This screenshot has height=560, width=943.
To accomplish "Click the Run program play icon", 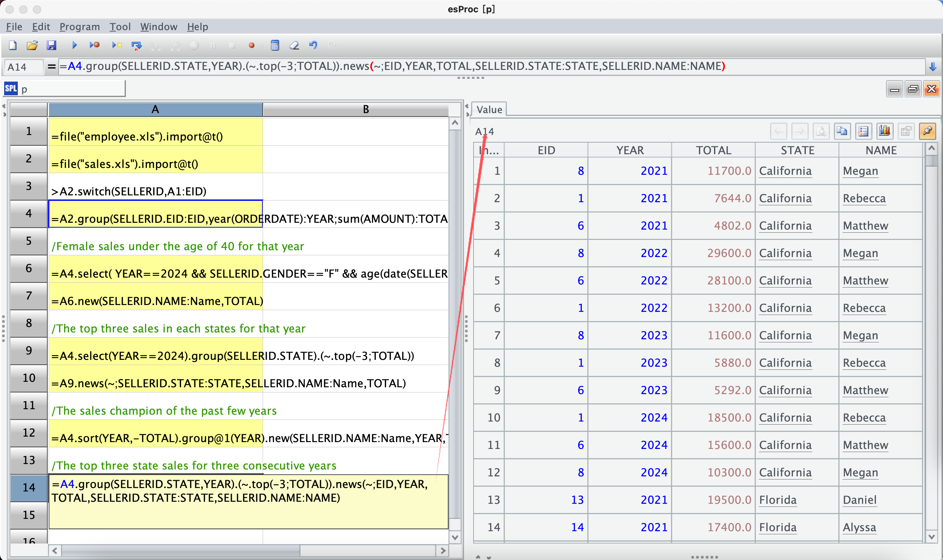I will pyautogui.click(x=74, y=45).
